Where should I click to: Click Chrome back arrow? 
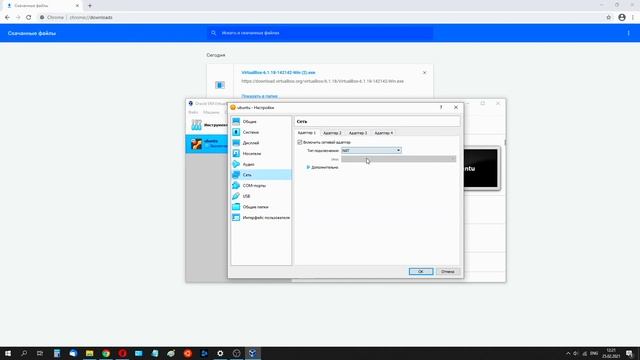(x=7, y=18)
